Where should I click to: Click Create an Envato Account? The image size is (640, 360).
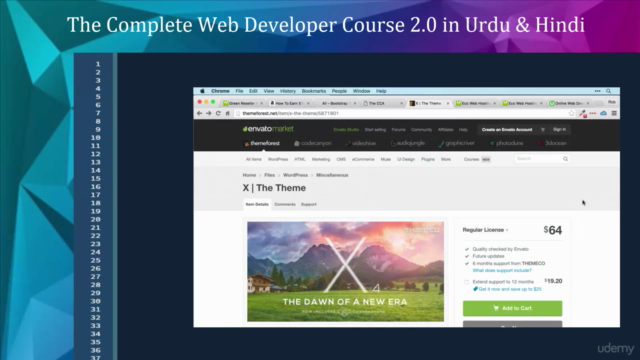tap(507, 129)
